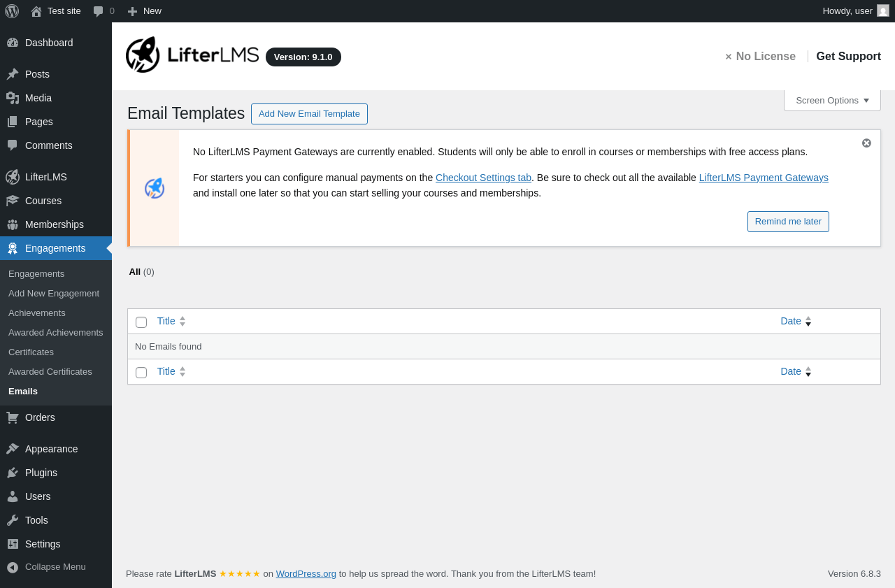Check the bottom select-all checkbox
Viewport: 895px width, 588px height.
[141, 373]
